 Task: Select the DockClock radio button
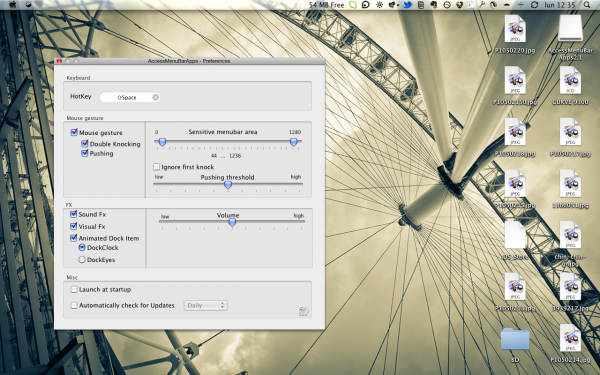pos(82,248)
